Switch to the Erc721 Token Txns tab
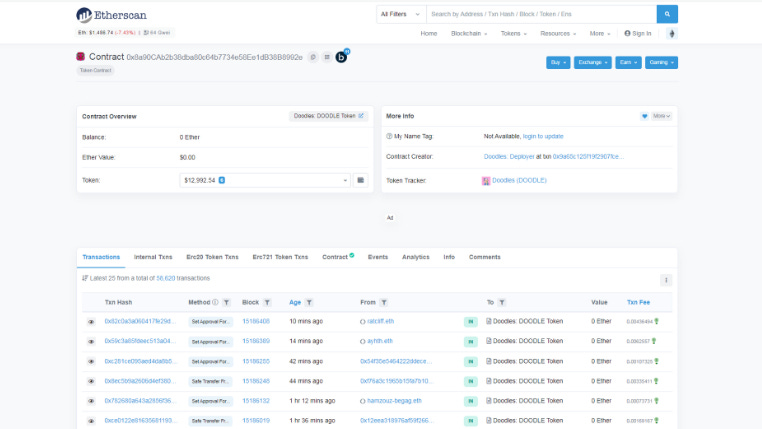The height and width of the screenshot is (429, 762). 280,257
